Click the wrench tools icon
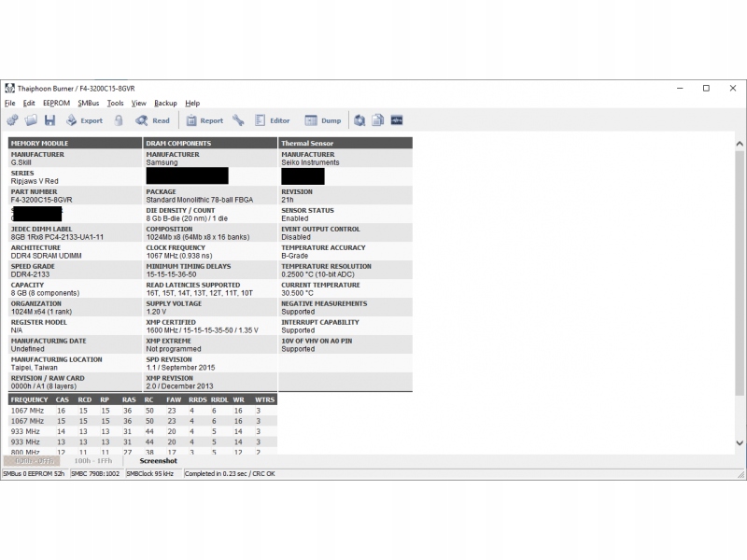Image resolution: width=747 pixels, height=560 pixels. click(x=238, y=120)
